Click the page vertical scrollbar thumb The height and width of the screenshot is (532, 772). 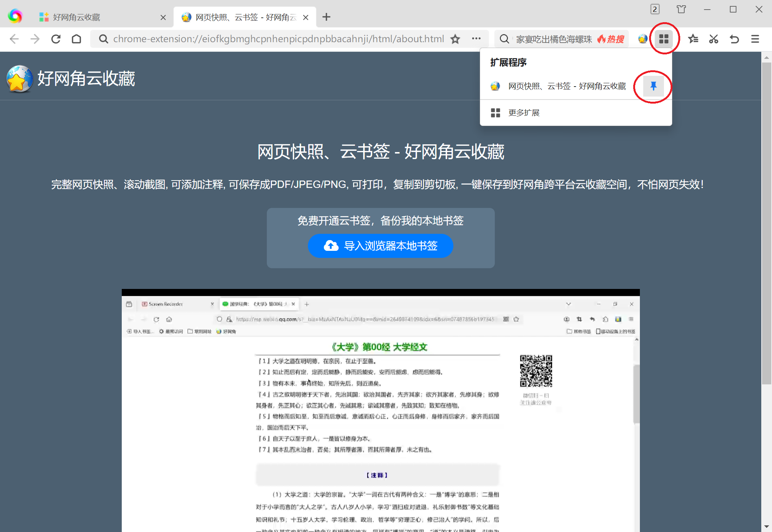766,222
